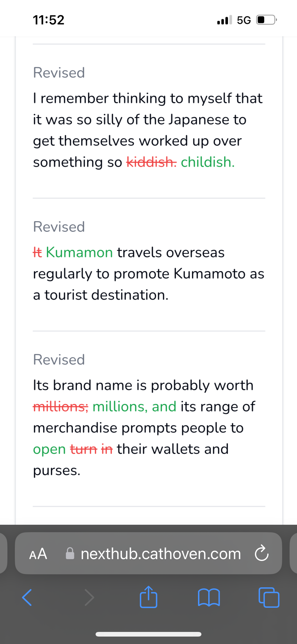
Task: Go back to the previous page
Action: point(27,597)
